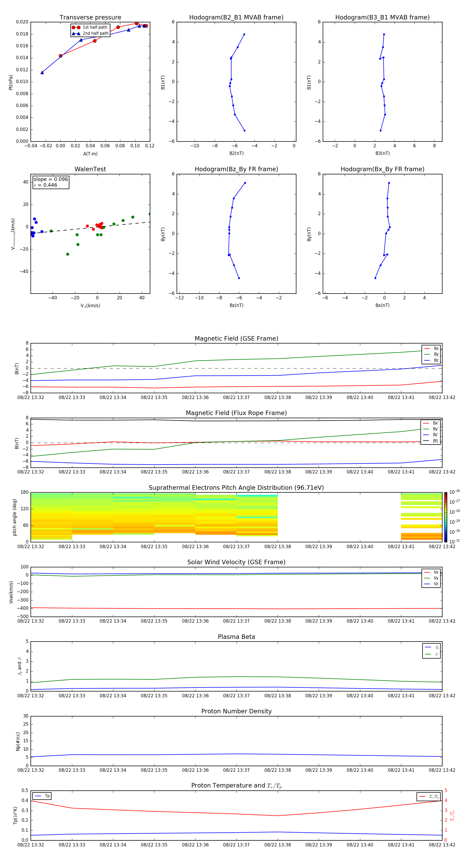473x868 pixels.
Task: Click the leftmost blue triangle in Transverse pressure plot
Action: click(x=42, y=72)
